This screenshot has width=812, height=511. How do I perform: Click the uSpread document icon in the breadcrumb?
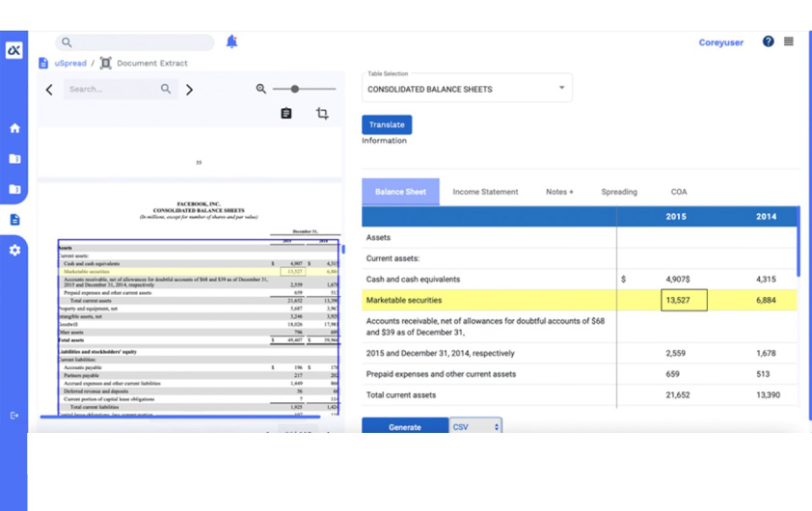pyautogui.click(x=43, y=64)
